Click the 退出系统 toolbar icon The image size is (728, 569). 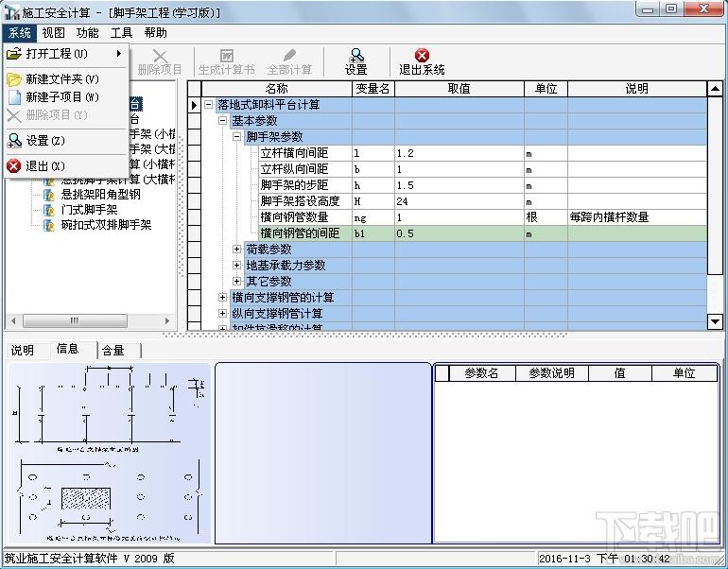point(422,61)
